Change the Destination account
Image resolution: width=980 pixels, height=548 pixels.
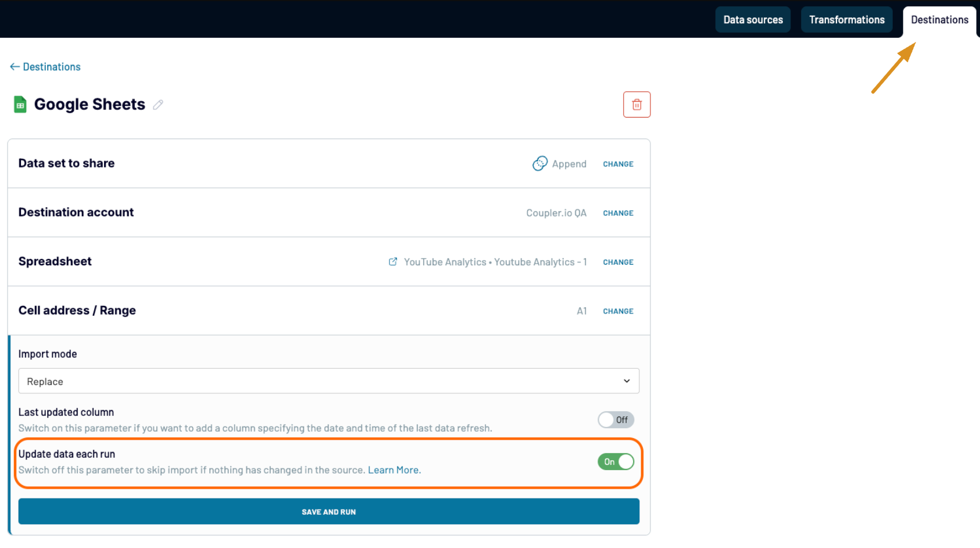point(618,213)
